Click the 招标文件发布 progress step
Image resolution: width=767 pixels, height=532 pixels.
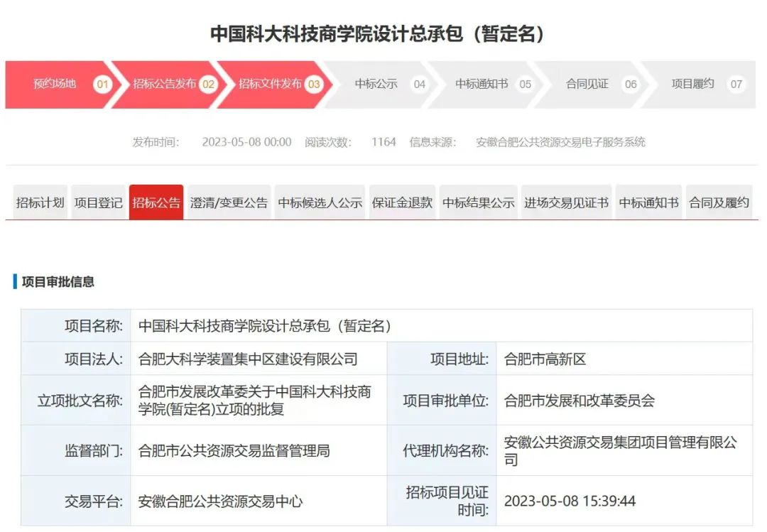(x=274, y=85)
